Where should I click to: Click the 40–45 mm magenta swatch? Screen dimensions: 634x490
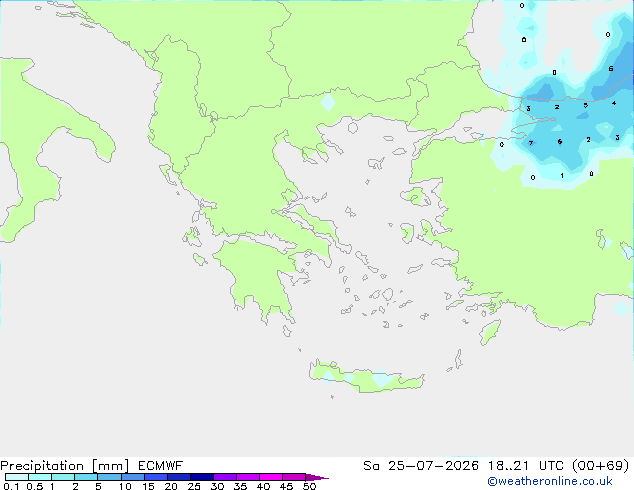(271, 477)
